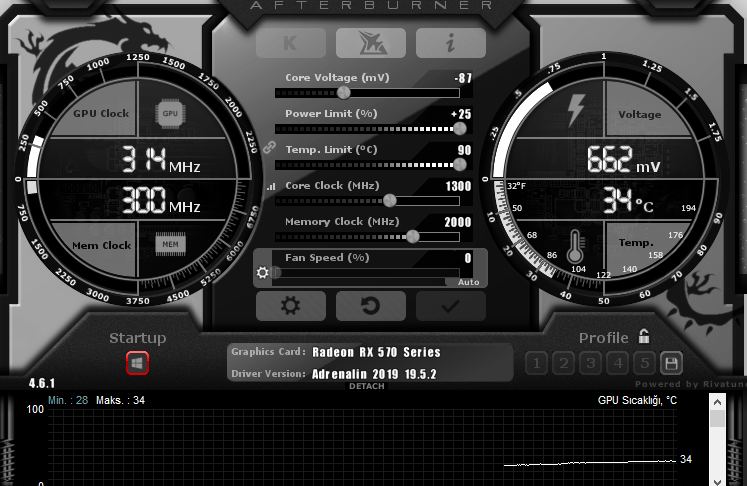Click the Fan Speed value 0
The image size is (747, 486).
[468, 258]
